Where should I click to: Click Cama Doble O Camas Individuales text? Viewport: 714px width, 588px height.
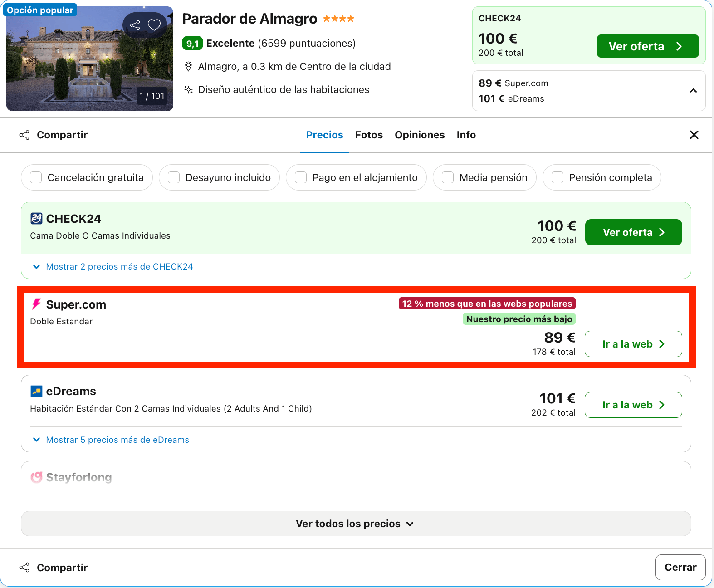(100, 235)
